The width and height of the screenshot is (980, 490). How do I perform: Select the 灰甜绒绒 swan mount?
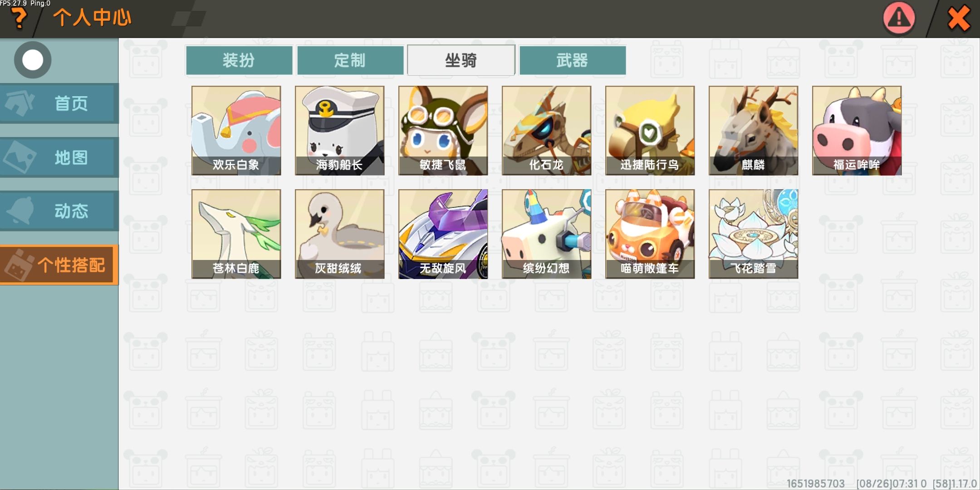[x=340, y=234]
